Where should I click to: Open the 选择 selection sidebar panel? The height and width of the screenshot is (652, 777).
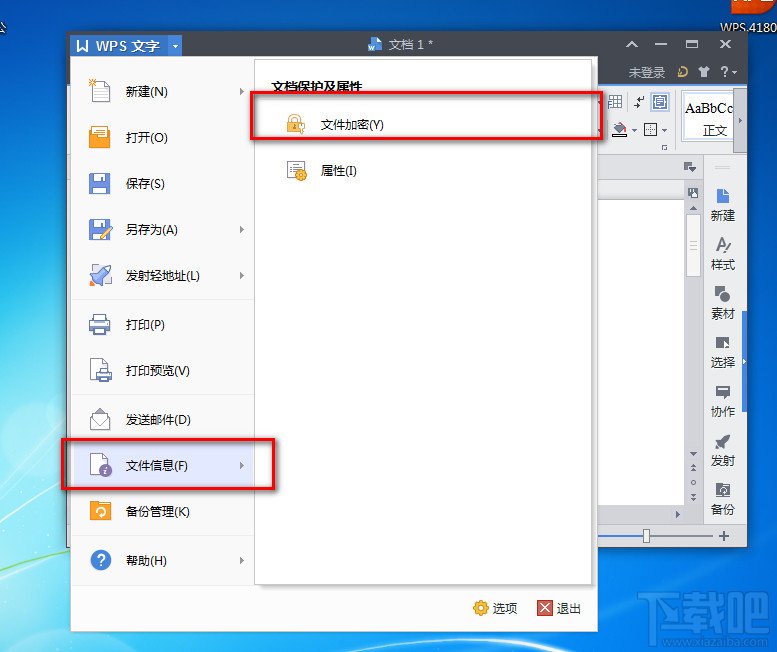(x=722, y=352)
